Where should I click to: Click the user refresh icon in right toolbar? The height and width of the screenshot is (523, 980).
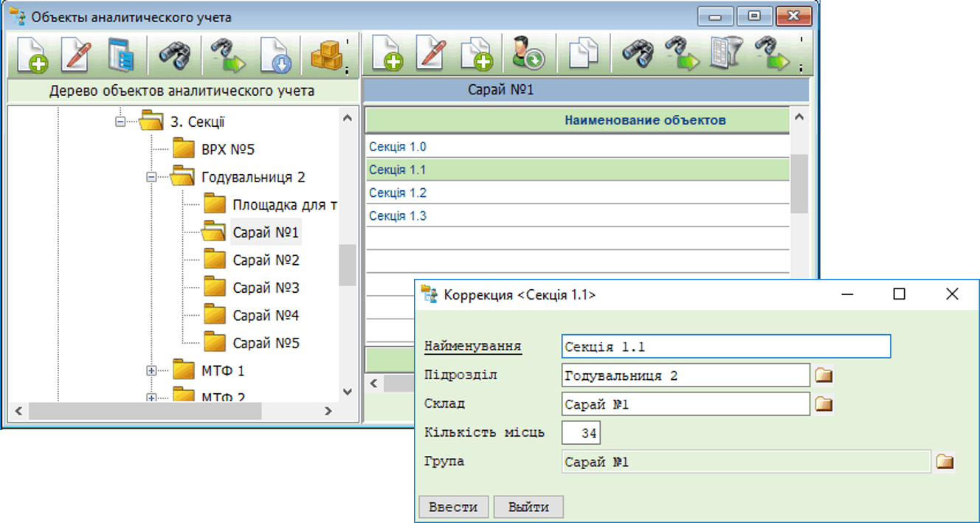coord(527,55)
